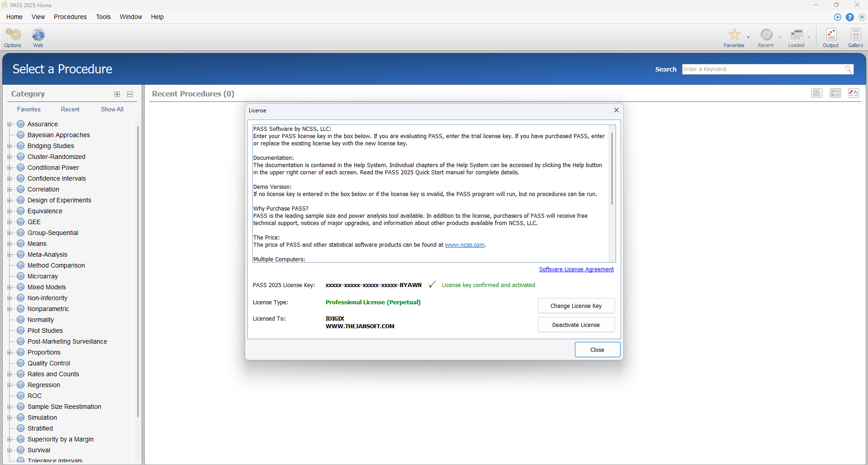
Task: Open the Window menu
Action: coord(131,17)
